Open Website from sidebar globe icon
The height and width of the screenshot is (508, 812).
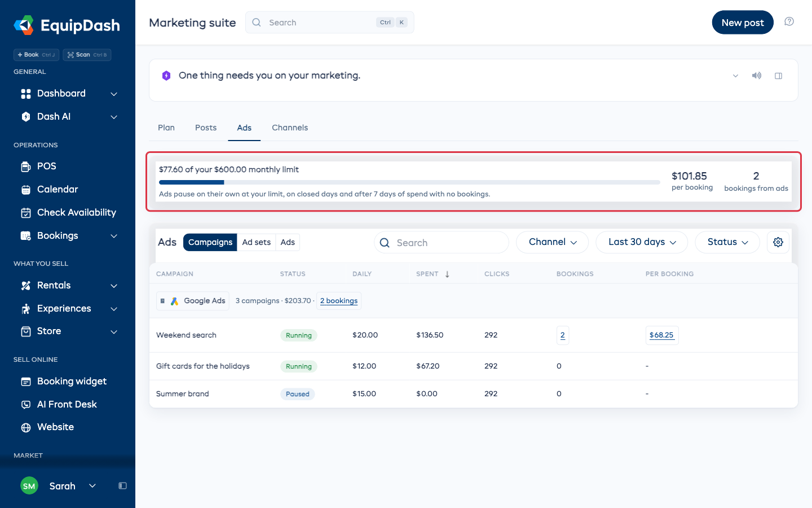[26, 427]
